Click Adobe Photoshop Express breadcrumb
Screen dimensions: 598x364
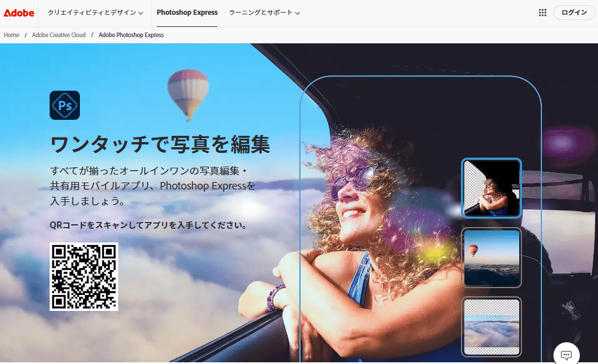pos(131,35)
